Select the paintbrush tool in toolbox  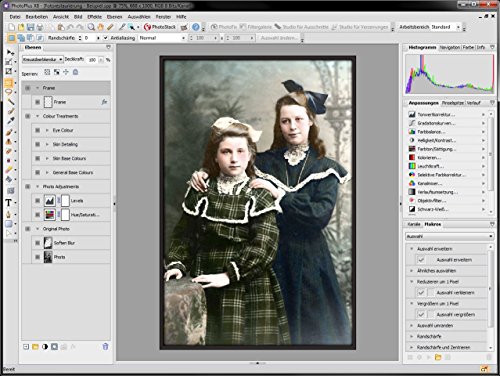[10, 132]
